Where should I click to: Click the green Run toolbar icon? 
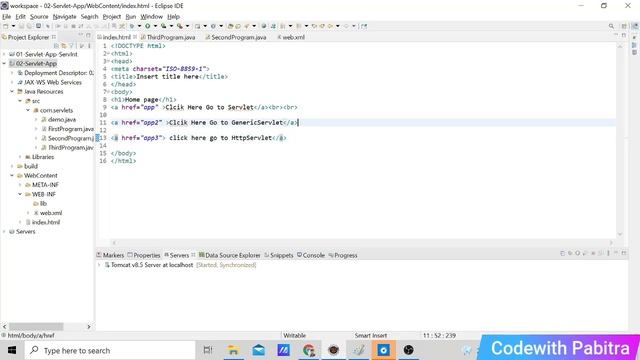147,26
